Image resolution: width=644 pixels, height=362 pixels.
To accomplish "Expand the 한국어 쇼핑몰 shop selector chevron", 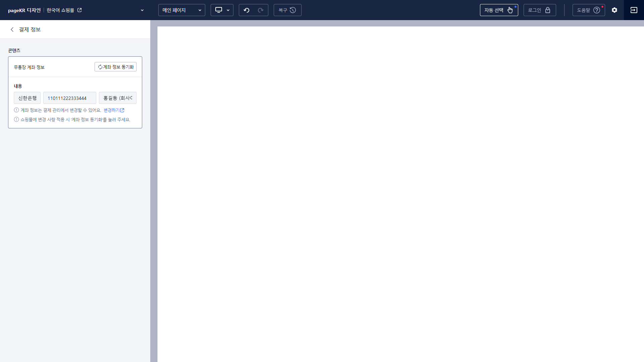I will click(x=142, y=10).
